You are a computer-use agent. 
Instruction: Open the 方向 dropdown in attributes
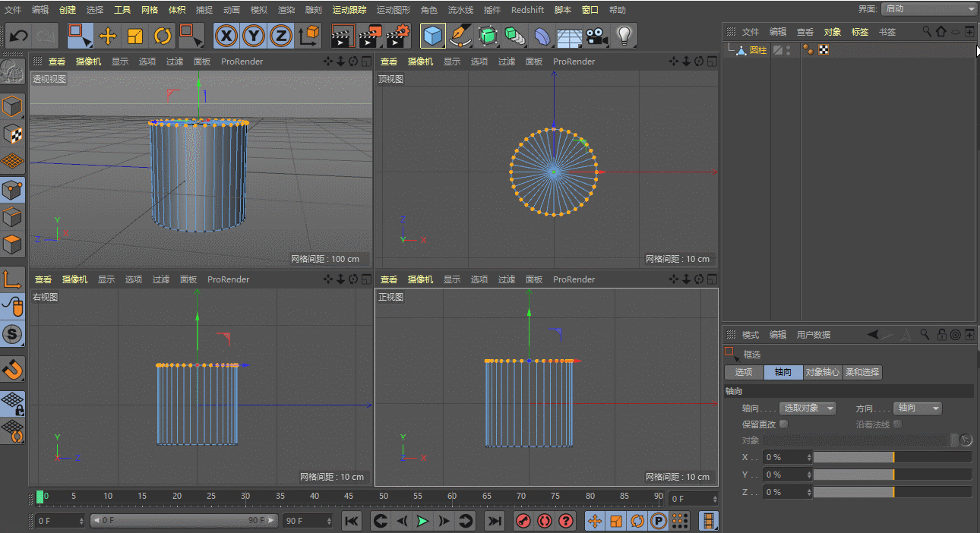point(917,408)
